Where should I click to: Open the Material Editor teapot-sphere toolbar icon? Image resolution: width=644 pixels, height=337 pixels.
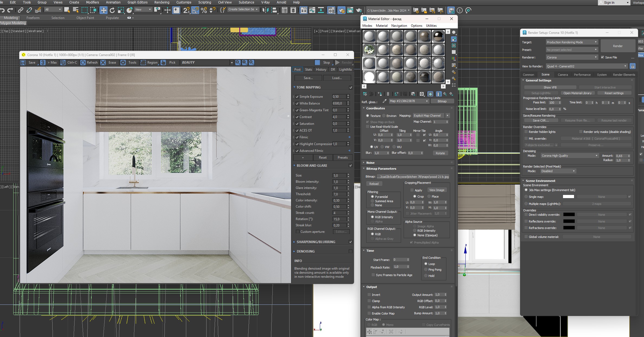pyautogui.click(x=331, y=10)
